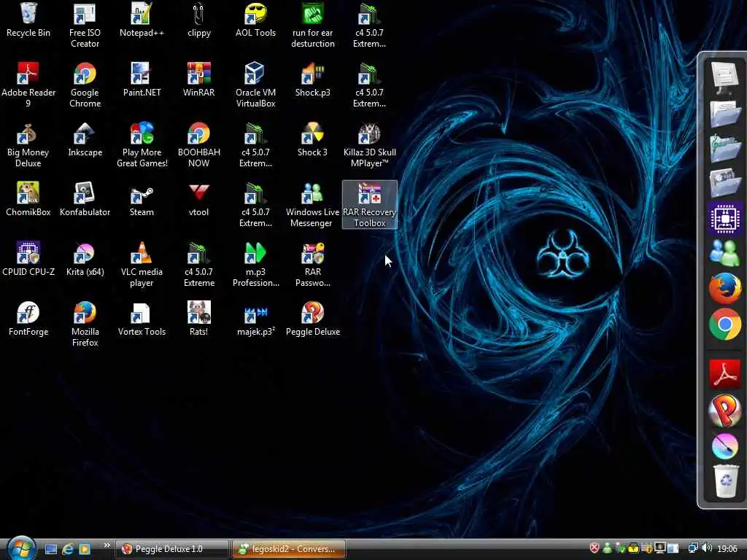Screen dimensions: 747x560
Task: Expand the Quick Launch overflow chevron
Action: pyautogui.click(x=107, y=545)
